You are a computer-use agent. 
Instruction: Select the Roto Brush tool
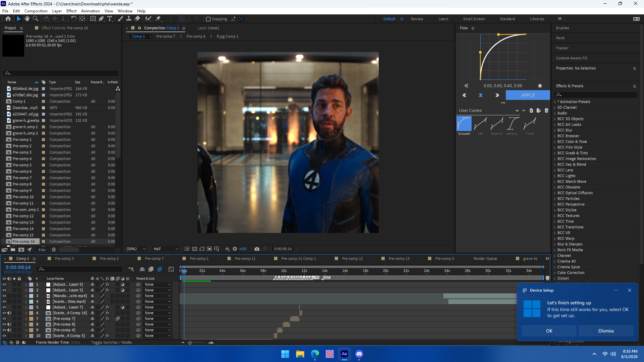point(148,19)
